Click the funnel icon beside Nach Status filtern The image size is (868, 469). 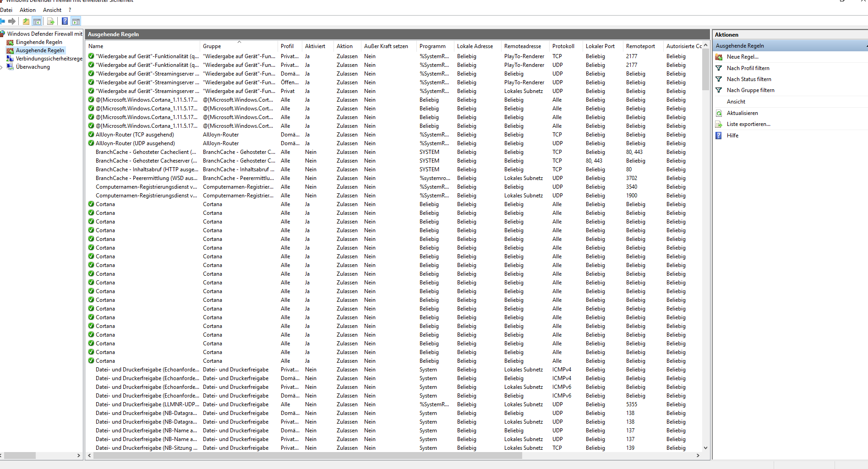point(719,79)
